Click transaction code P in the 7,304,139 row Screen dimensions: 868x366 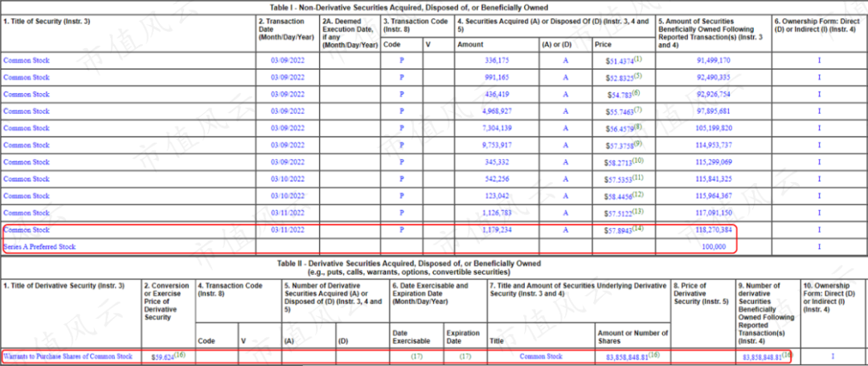402,128
